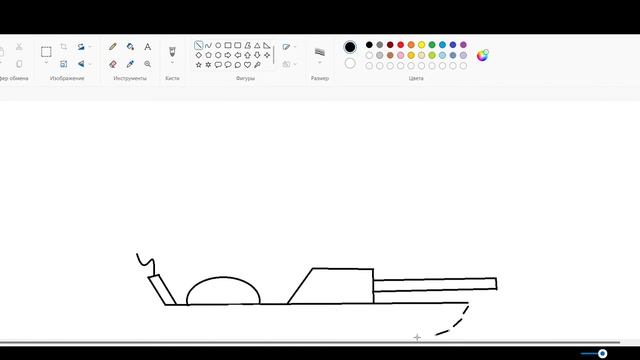Pick the Lightning bolt shape
640x360 pixels.
pyautogui.click(x=257, y=65)
